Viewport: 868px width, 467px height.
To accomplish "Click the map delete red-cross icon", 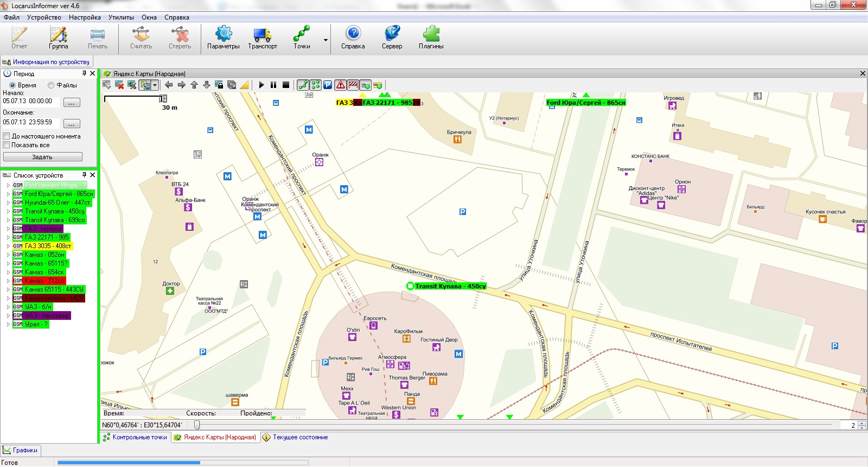I will (x=119, y=85).
